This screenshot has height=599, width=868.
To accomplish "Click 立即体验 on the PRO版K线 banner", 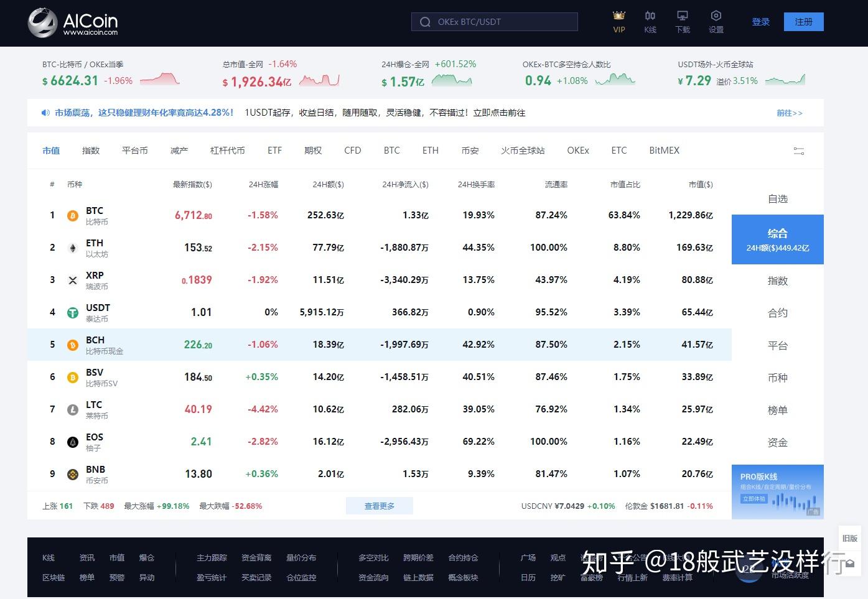I will pos(754,498).
